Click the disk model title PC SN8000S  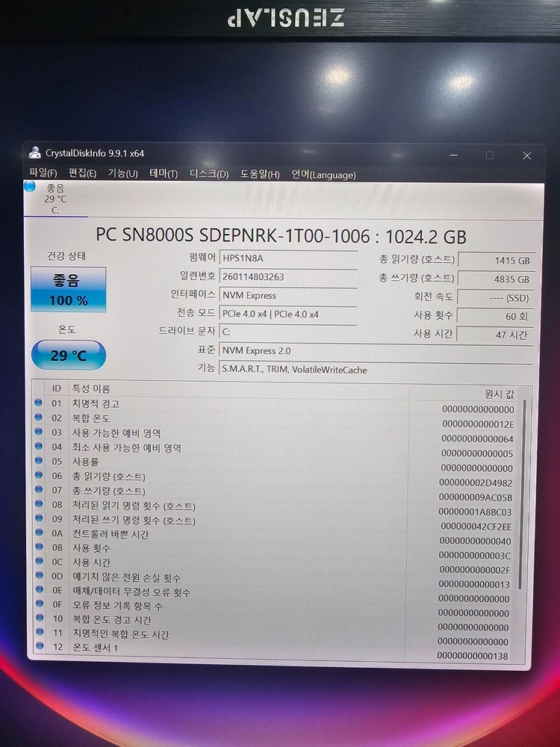[x=281, y=236]
